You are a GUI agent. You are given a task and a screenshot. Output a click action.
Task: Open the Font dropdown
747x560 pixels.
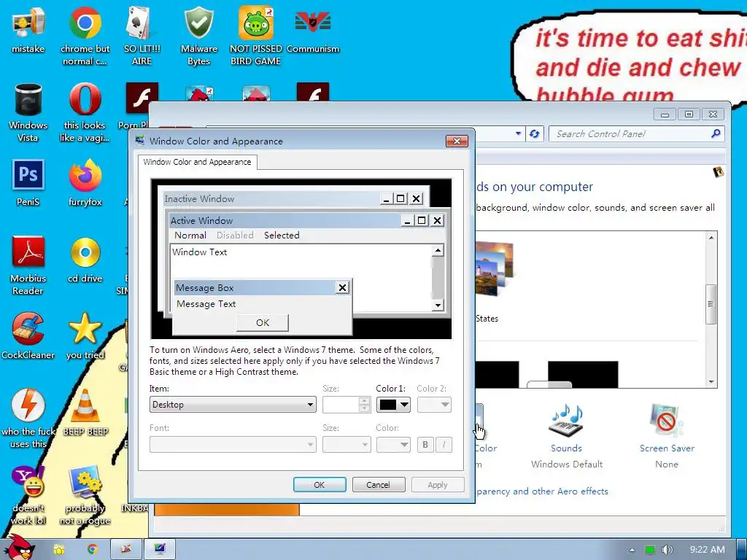(233, 445)
